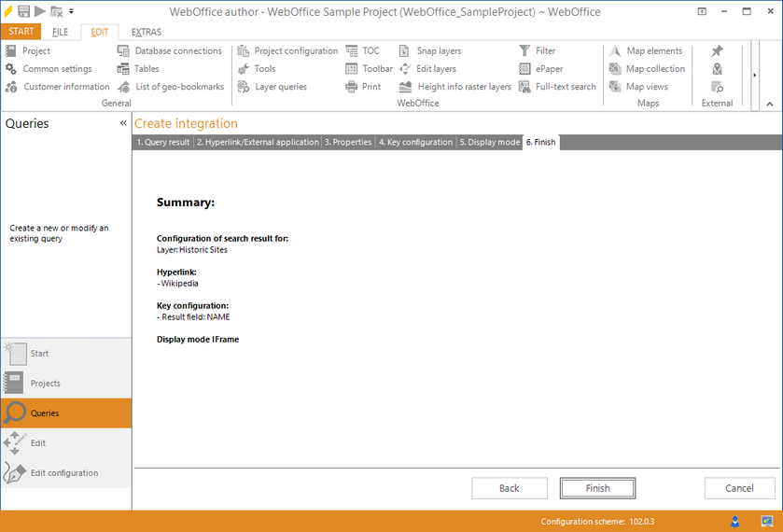The image size is (783, 532).
Task: Click the monitor icon in status bar
Action: point(767,522)
